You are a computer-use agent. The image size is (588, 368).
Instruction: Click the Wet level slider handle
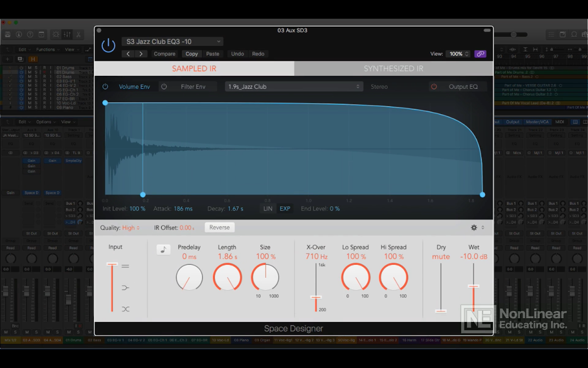tap(474, 286)
